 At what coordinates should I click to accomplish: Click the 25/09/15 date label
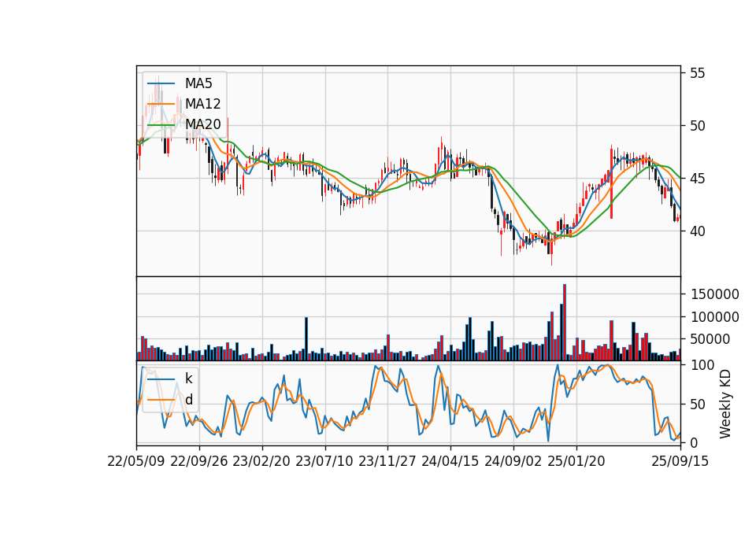[680, 461]
